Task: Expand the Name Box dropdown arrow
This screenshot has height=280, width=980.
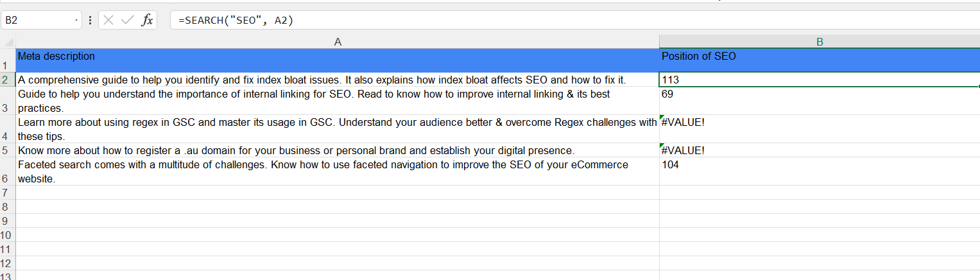Action: [x=78, y=21]
